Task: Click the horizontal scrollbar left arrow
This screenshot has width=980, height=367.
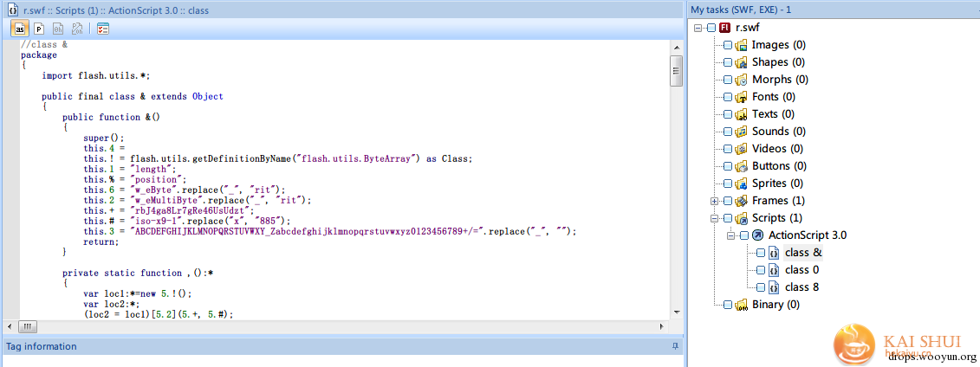Action: [x=10, y=325]
